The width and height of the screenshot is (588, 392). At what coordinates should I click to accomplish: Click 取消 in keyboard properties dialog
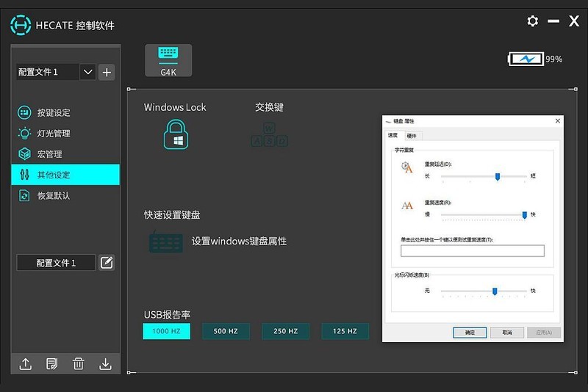coord(507,332)
